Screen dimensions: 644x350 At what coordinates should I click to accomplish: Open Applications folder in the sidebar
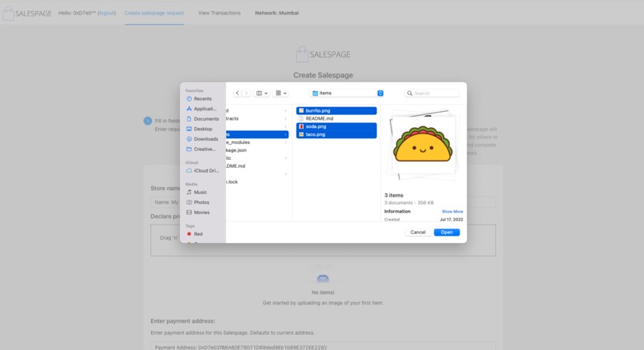[x=202, y=109]
